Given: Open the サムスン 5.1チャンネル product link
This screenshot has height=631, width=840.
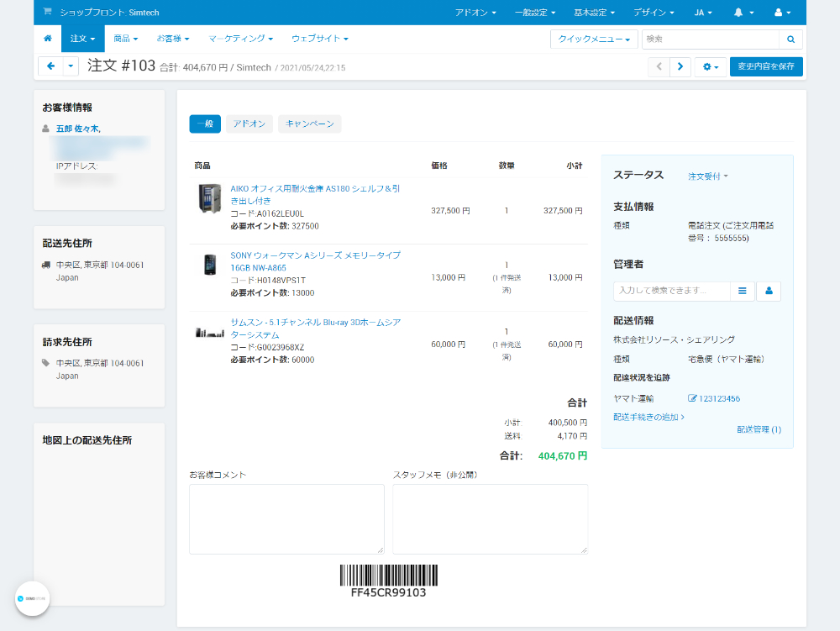Looking at the screenshot, I should pyautogui.click(x=316, y=329).
